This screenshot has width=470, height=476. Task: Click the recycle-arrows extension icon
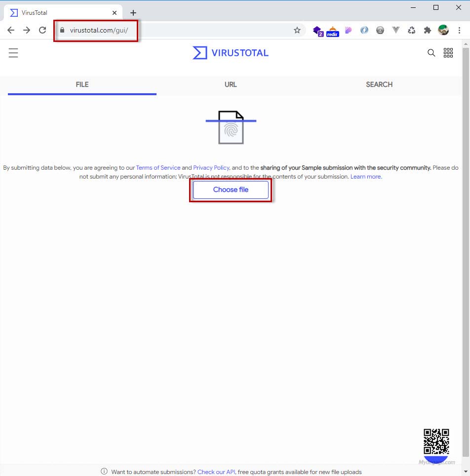tap(412, 30)
